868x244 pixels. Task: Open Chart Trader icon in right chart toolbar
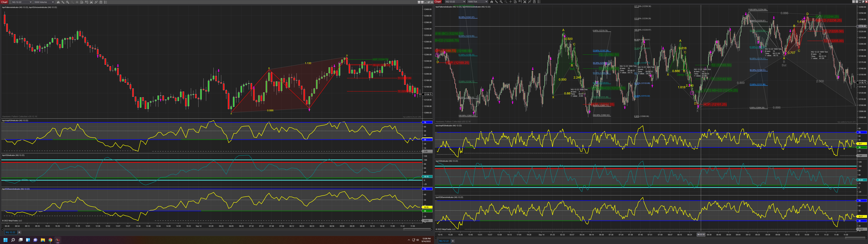coord(520,2)
